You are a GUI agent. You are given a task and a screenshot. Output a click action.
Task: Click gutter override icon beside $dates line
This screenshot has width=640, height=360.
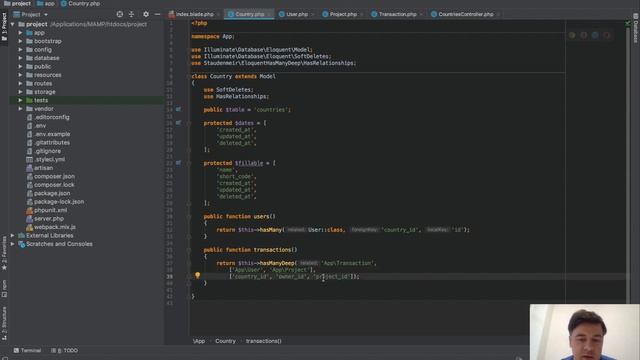click(x=178, y=122)
